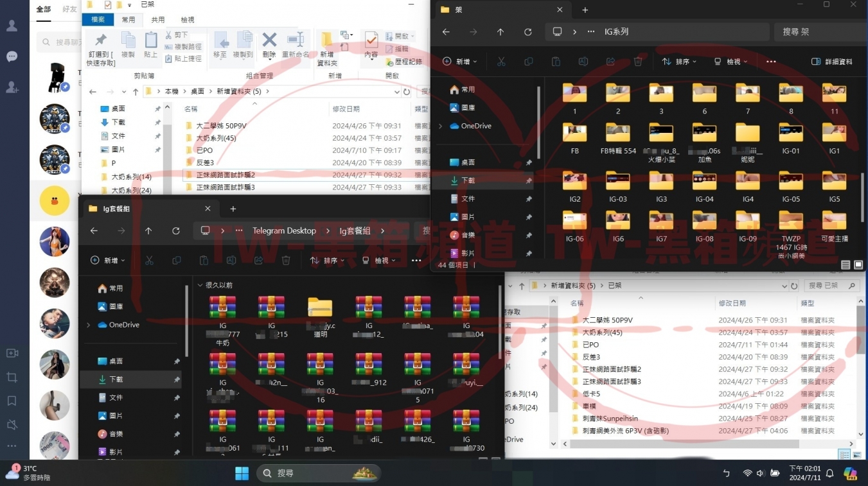This screenshot has width=868, height=486.
Task: Click the Cut scissors icon in IG系列 window toolbar
Action: (502, 62)
